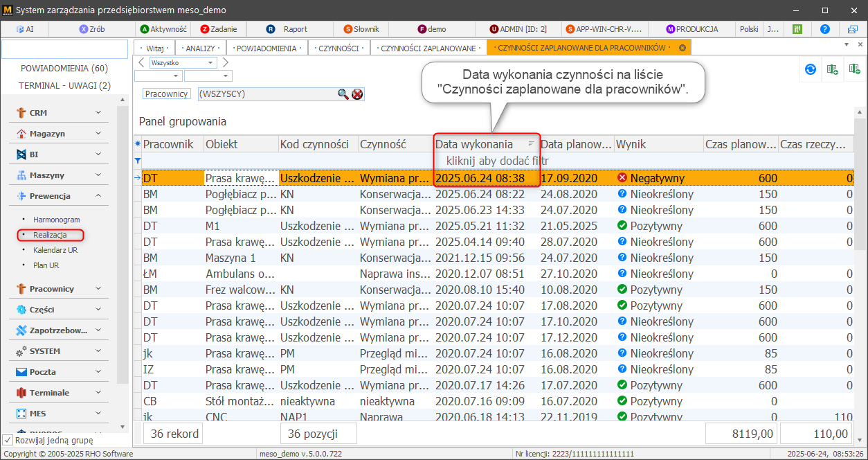This screenshot has height=460, width=868.
Task: Switch to the POWIADOMIENIA tab
Action: [x=266, y=48]
